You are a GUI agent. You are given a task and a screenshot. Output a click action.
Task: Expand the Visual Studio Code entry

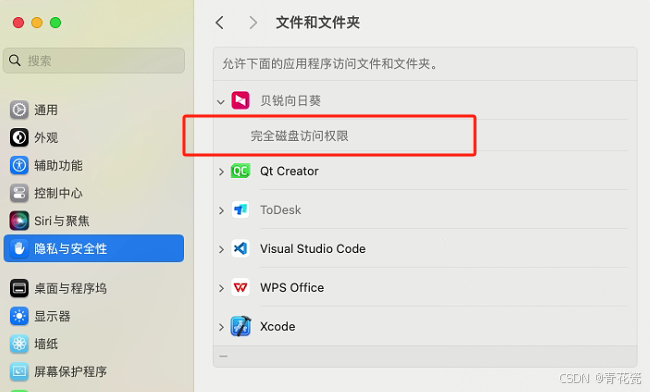221,249
